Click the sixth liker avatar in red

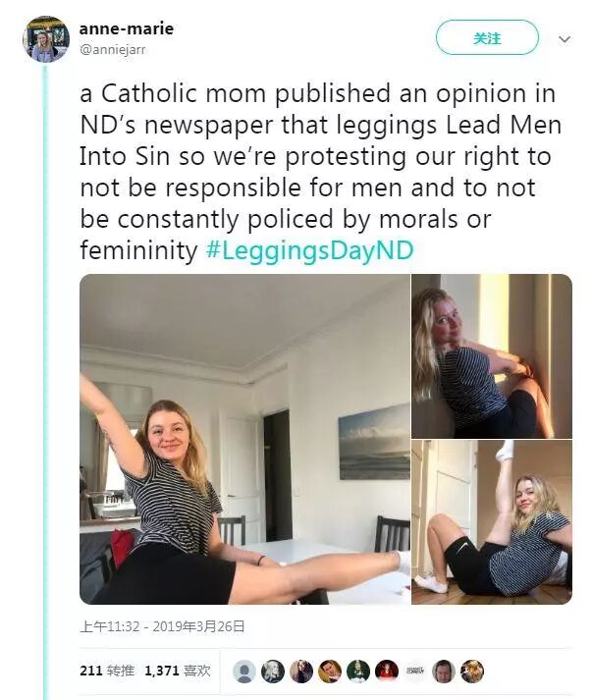[x=387, y=672]
